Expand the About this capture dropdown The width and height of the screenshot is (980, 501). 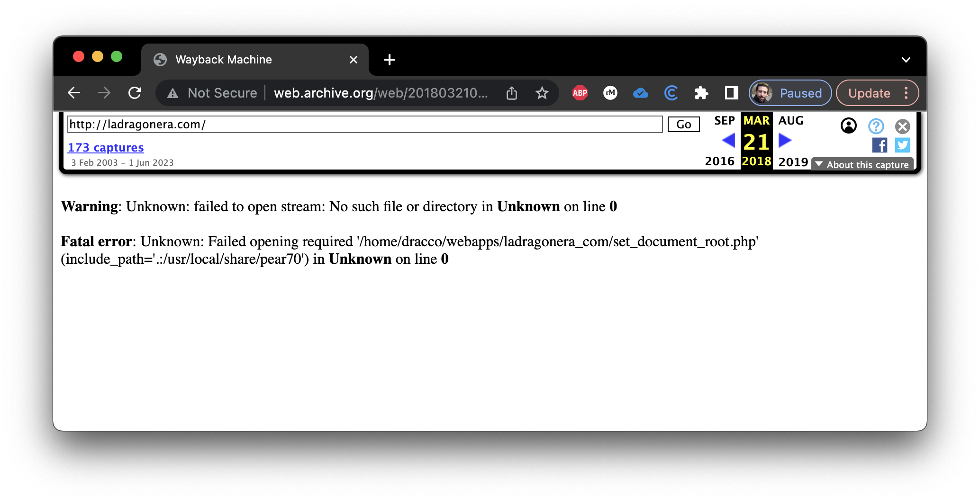[x=862, y=164]
